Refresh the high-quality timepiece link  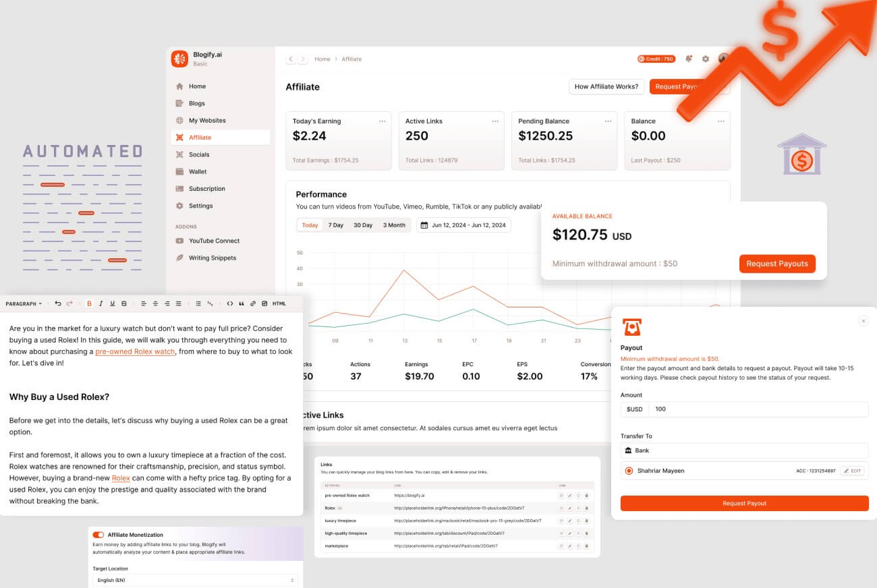[x=578, y=533]
